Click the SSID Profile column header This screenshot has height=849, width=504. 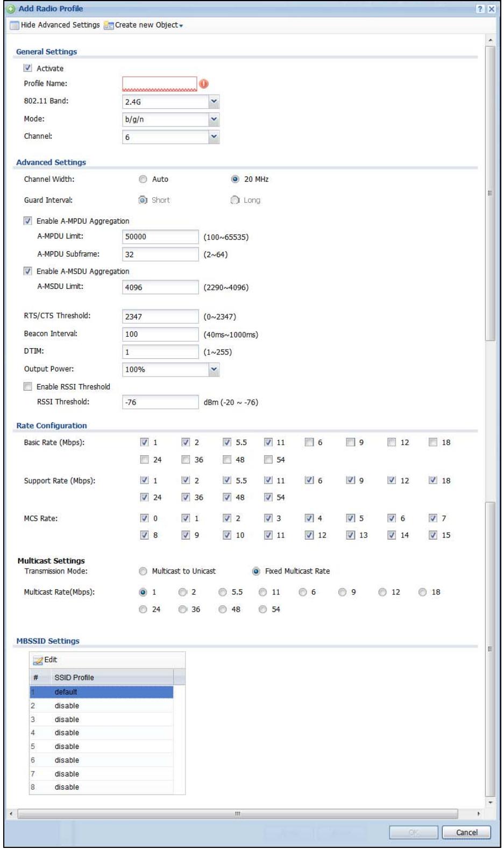coord(112,677)
